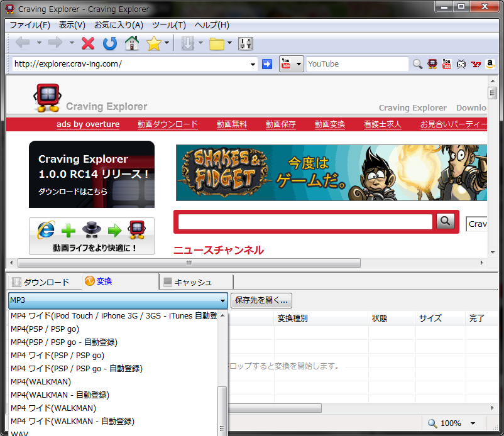This screenshot has width=504, height=436.
Task: Open the forward history dropdown arrow
Action: (72, 43)
